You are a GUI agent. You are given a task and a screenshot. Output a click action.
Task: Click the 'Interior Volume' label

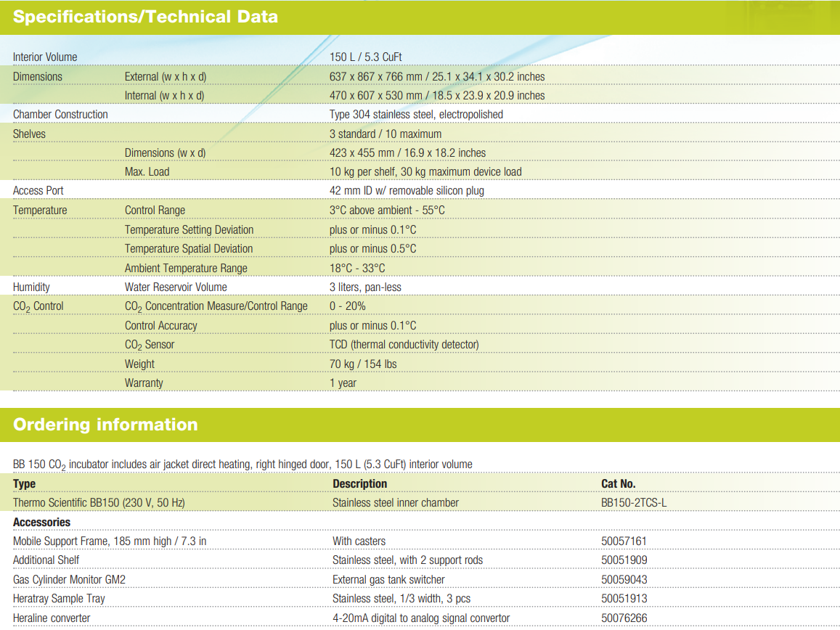[x=45, y=57]
